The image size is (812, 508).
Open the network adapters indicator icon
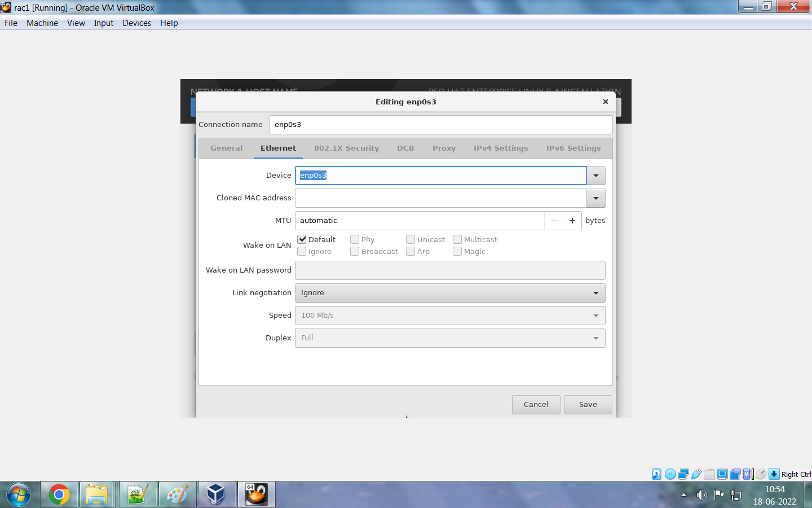point(683,474)
